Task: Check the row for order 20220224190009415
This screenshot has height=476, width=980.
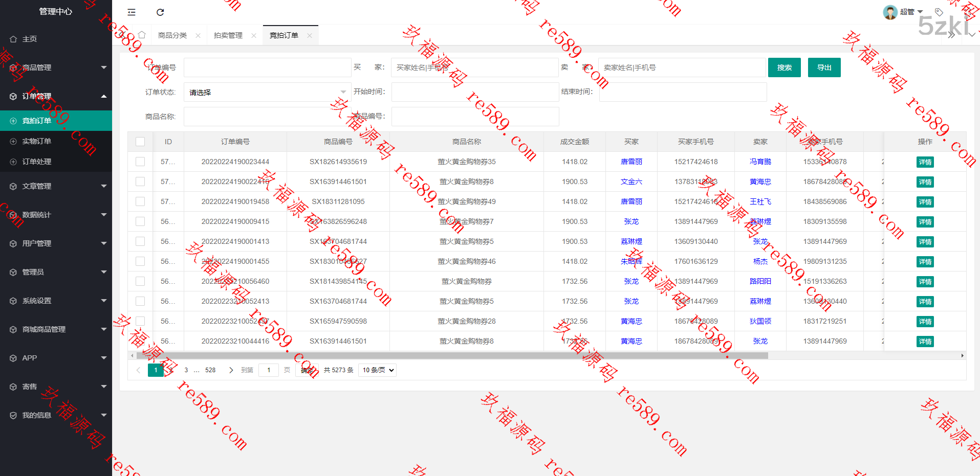Action: tap(140, 221)
